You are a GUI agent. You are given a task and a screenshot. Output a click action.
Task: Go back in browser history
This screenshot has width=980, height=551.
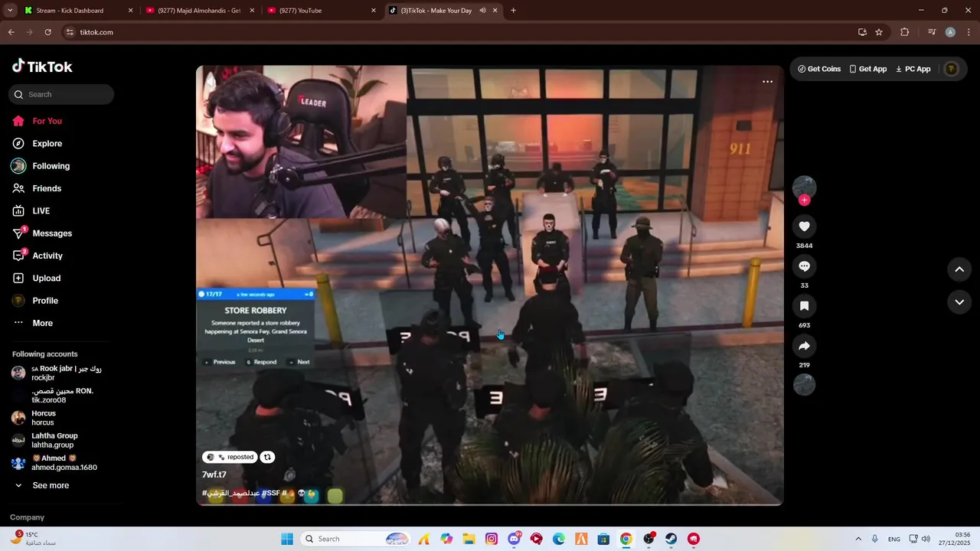[11, 32]
